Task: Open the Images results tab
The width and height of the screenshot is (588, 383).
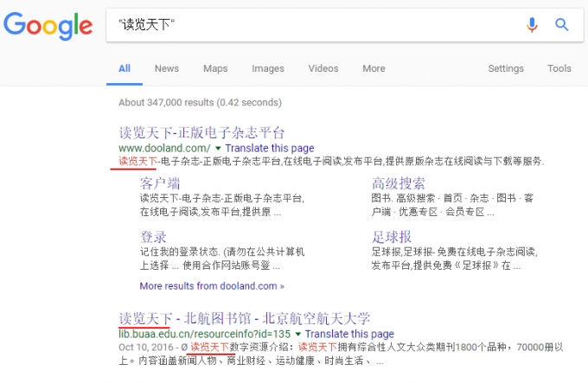Action: (x=268, y=68)
